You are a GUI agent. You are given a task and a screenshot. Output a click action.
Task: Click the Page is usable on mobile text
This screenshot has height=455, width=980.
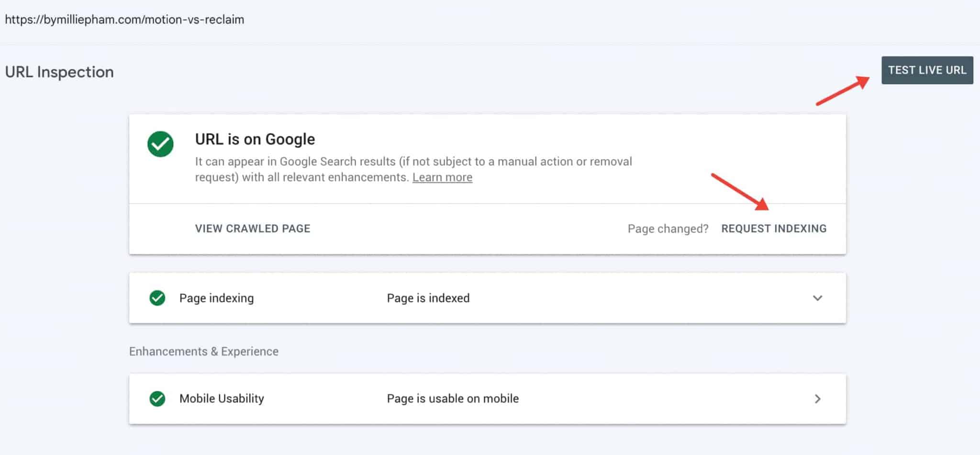coord(452,398)
